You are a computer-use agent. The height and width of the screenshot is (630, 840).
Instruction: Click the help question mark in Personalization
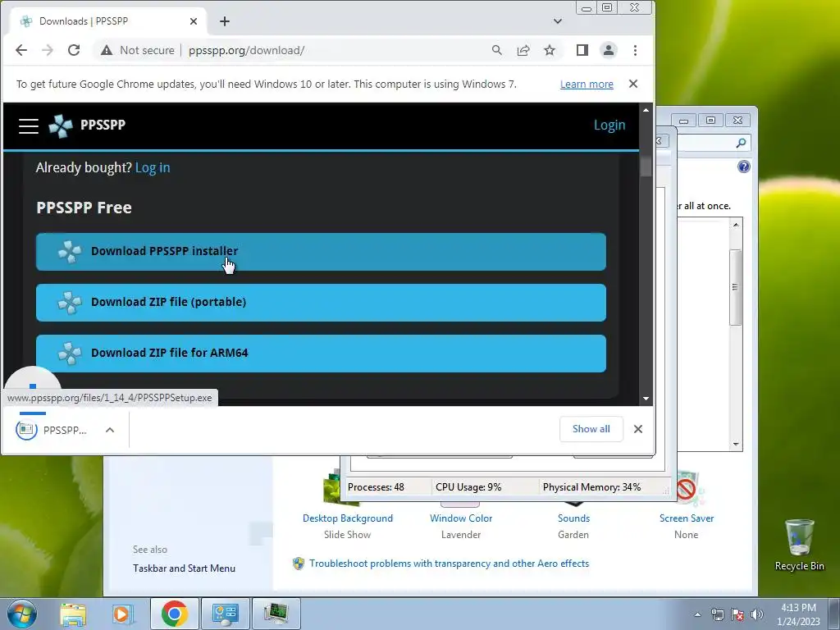coord(743,167)
